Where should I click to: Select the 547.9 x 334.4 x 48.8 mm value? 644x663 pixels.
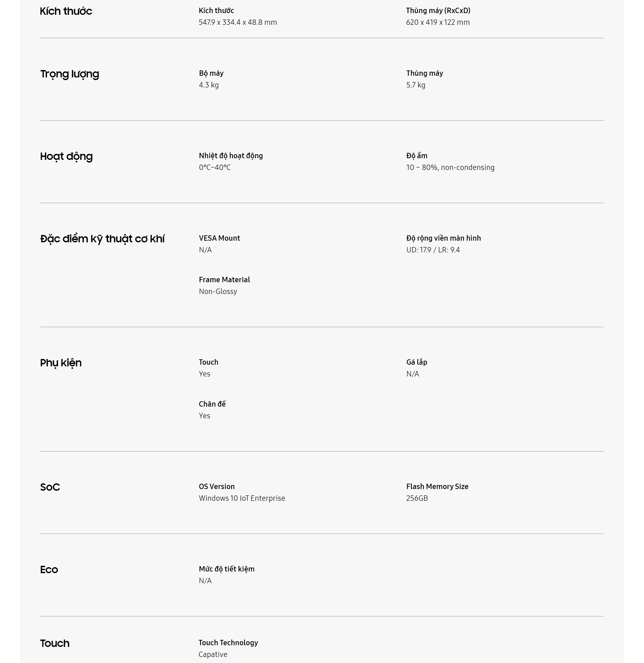[x=237, y=22]
